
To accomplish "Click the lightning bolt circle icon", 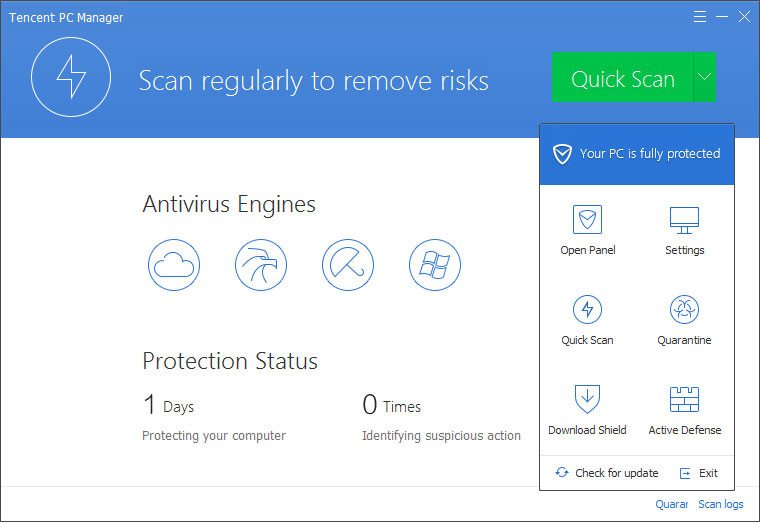I will [70, 78].
